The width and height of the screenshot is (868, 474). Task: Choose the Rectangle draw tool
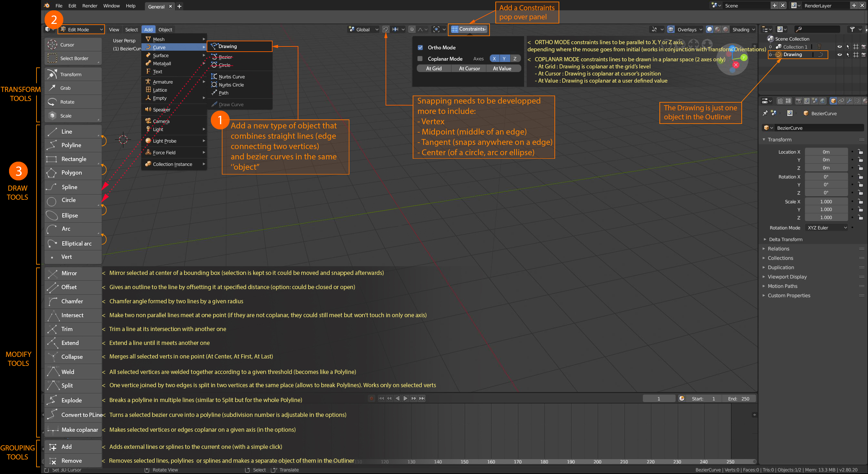pyautogui.click(x=73, y=159)
